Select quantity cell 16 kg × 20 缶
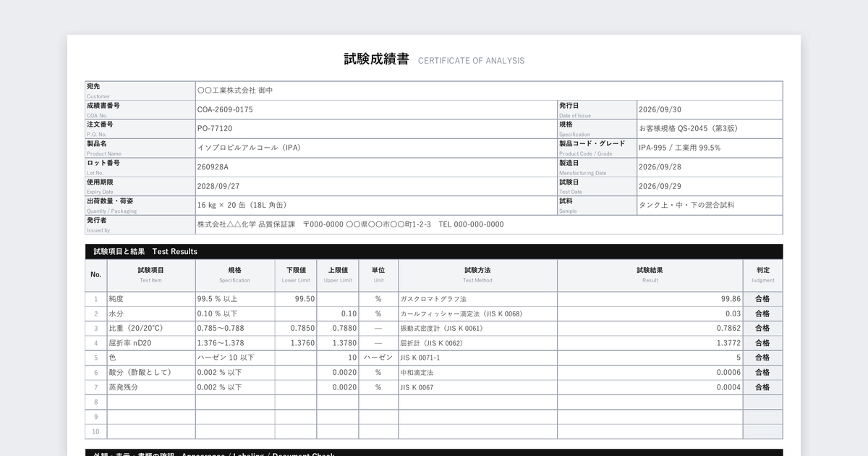Image resolution: width=868 pixels, height=456 pixels. coord(376,206)
